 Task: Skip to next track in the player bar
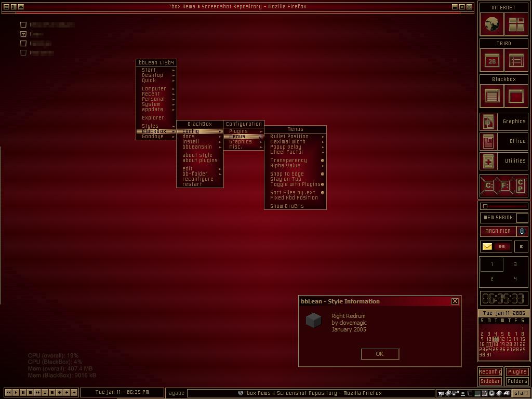(37, 393)
